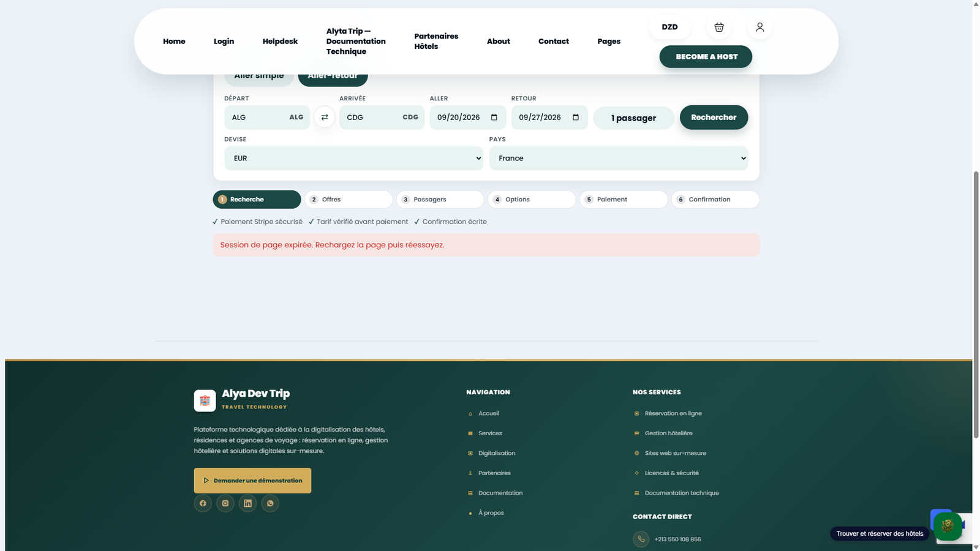Go to the Home menu item
Screen dimensions: 980x551
[x=174, y=41]
